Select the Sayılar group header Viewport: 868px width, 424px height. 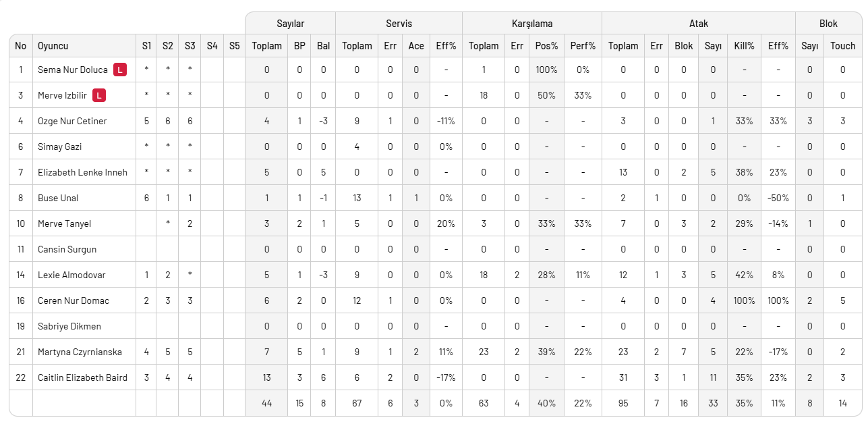290,24
